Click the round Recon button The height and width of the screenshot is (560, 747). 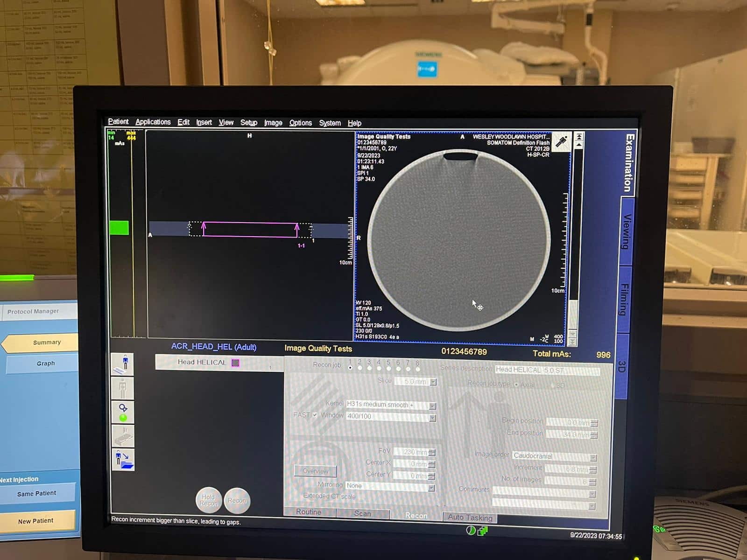pos(237,501)
